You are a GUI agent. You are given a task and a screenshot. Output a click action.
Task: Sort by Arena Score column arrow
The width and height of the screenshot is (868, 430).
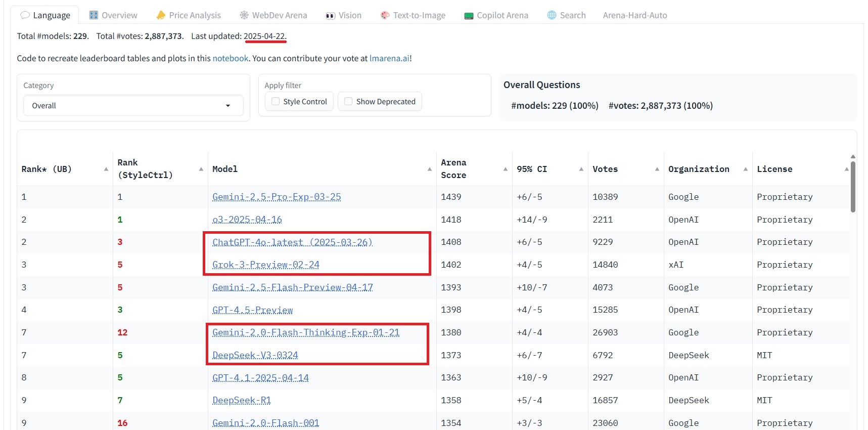(x=506, y=169)
